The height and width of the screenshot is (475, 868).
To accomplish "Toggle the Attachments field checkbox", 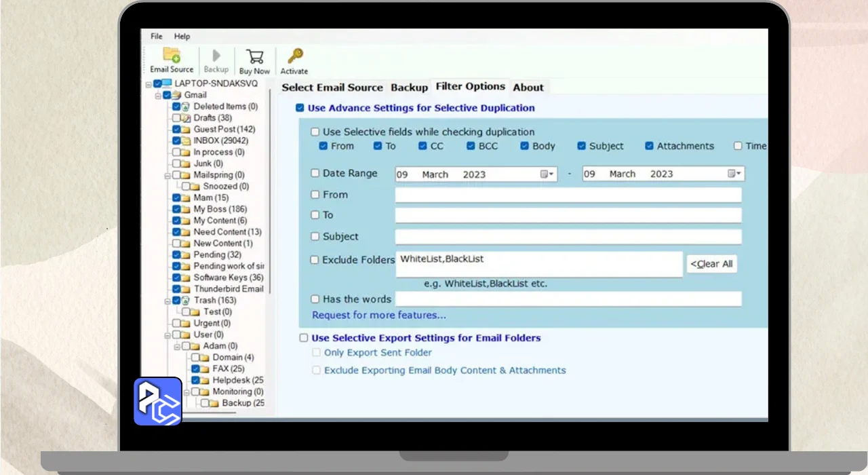I will tap(649, 146).
